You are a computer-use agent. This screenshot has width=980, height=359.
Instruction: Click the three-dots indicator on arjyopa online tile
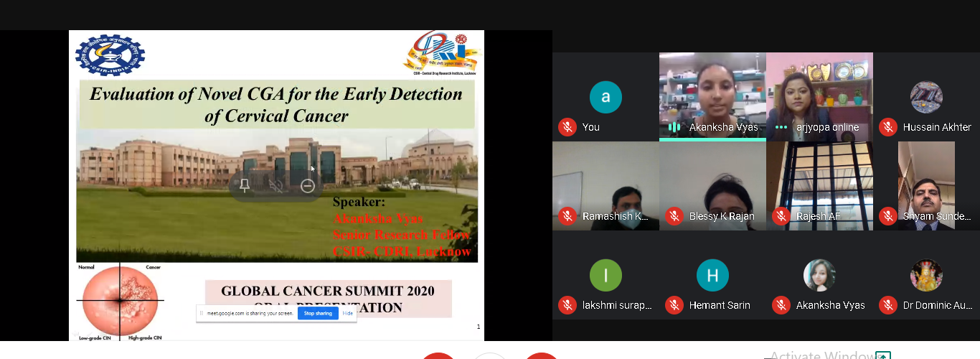pyautogui.click(x=781, y=127)
